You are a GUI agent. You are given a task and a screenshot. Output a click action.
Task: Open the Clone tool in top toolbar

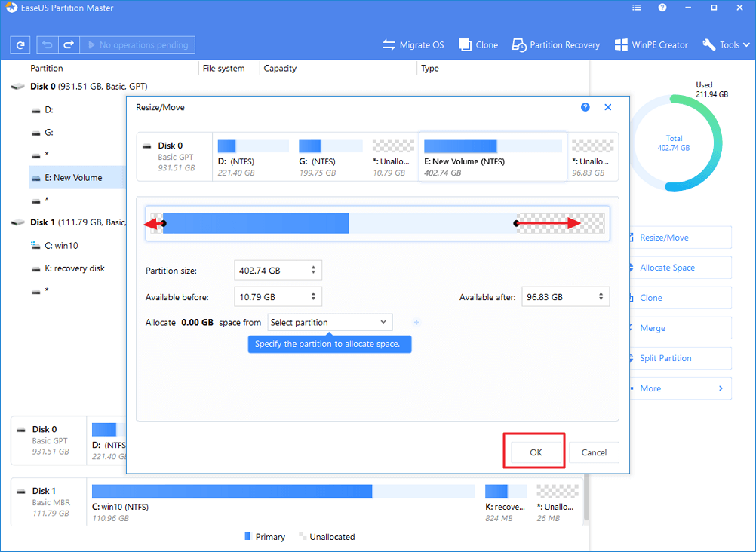478,45
